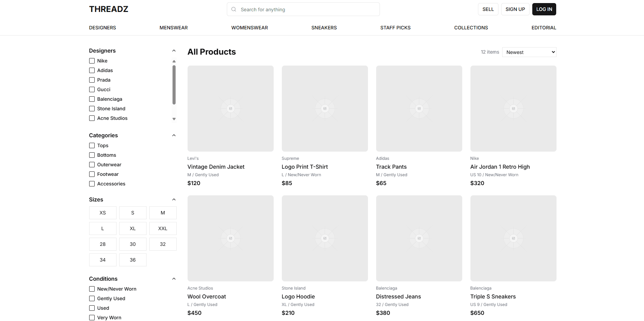The image size is (644, 321).
Task: Open the Newest sort dropdown
Action: (529, 52)
